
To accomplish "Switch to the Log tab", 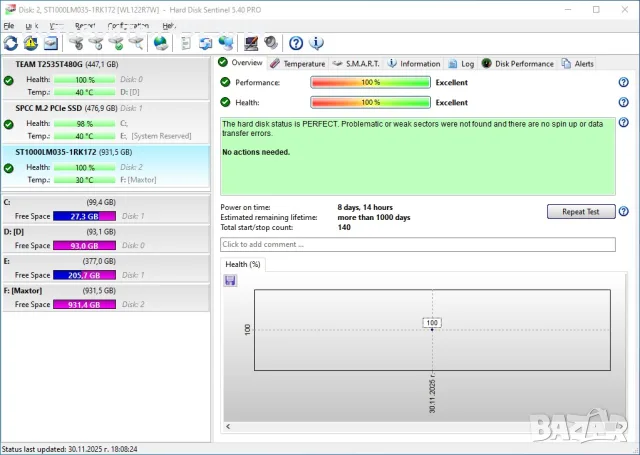I will tap(461, 64).
